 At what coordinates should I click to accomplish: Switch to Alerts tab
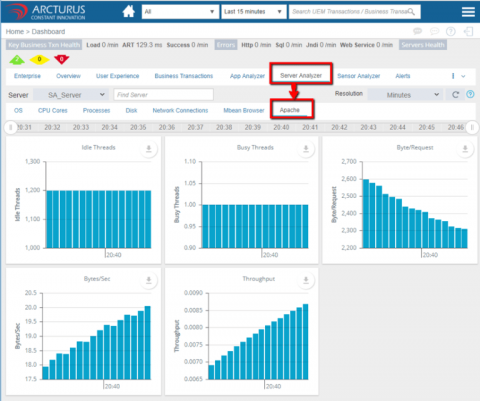(403, 76)
